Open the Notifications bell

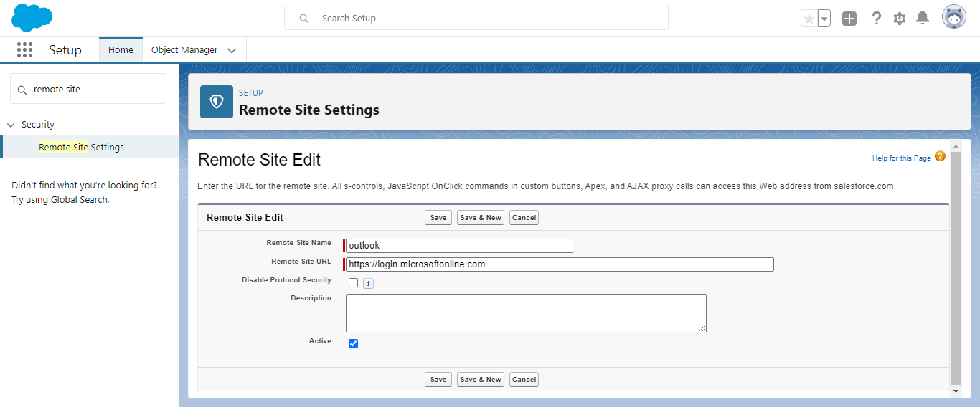(923, 19)
